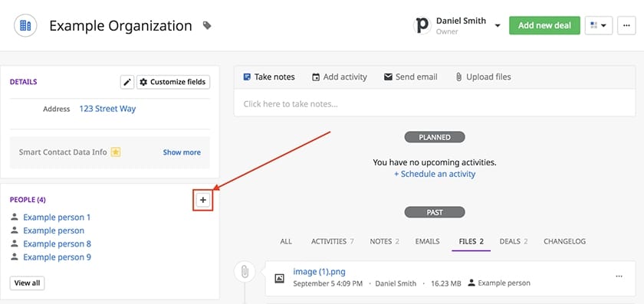Open the Example person 8 link
Viewport: 644px width, 304px height.
click(x=57, y=244)
